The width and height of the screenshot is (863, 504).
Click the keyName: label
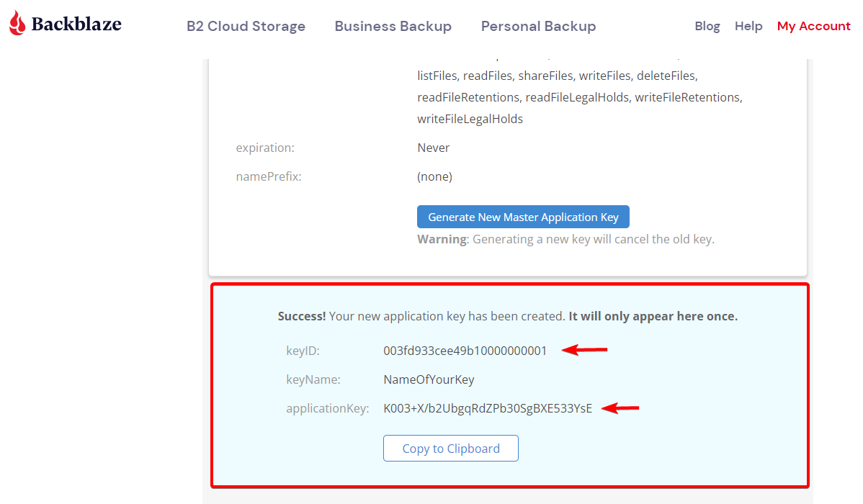(313, 379)
